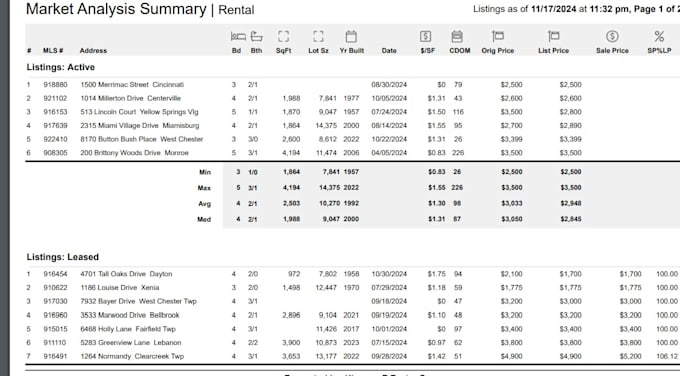The height and width of the screenshot is (376, 680).
Task: Select 3533 Marwood Drive Bellbrook address
Action: pyautogui.click(x=130, y=315)
